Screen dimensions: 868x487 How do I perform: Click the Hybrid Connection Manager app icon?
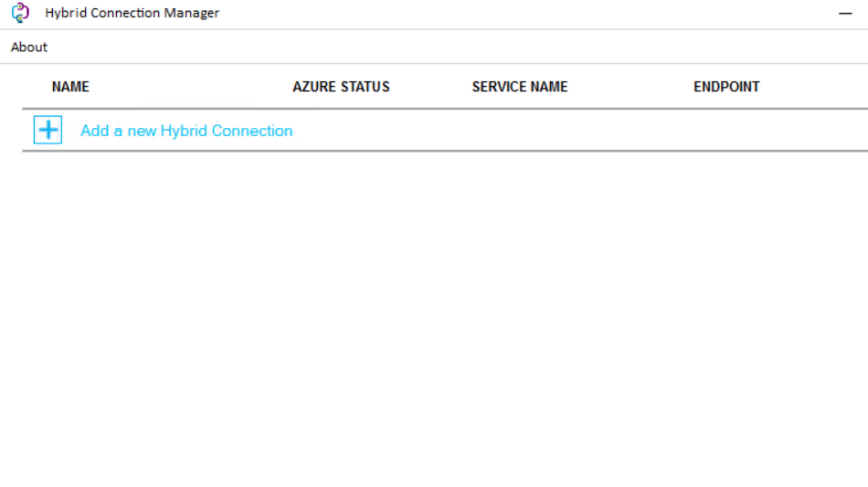(20, 13)
